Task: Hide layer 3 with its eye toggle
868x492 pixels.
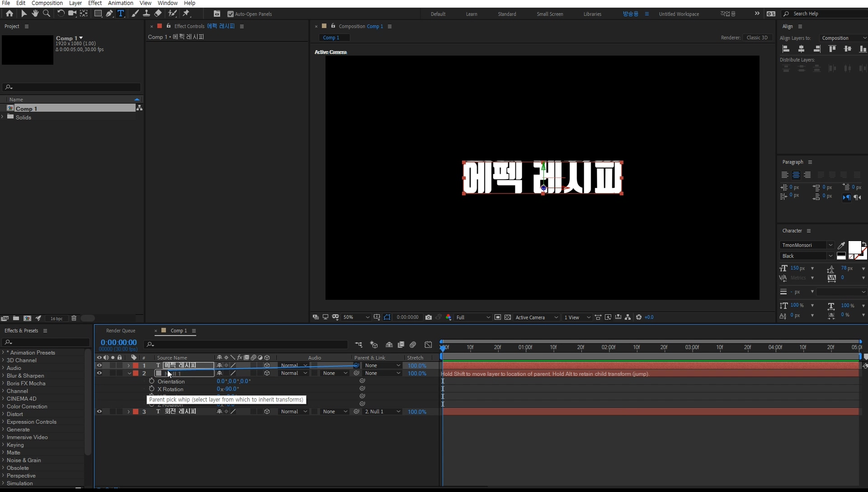Action: pos(99,412)
